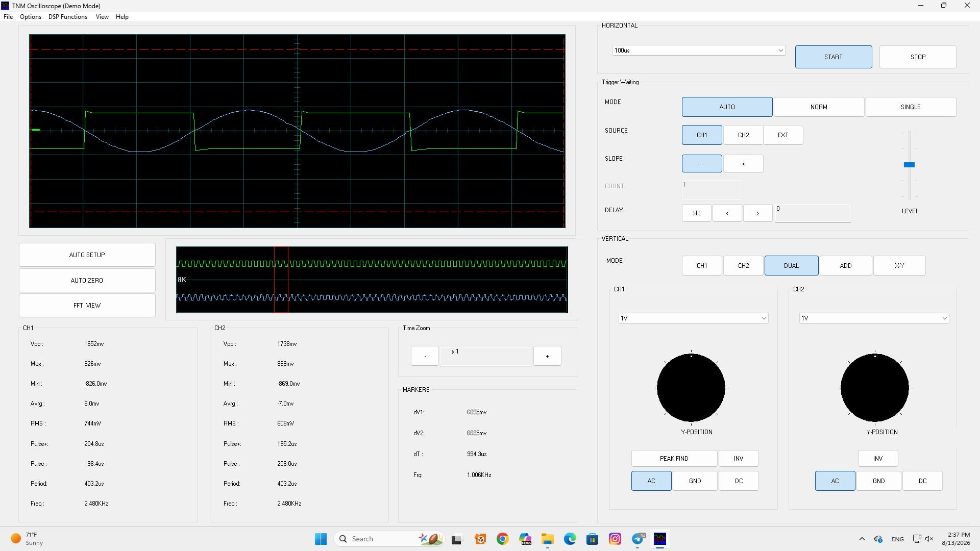Invert CH2 with INV button

click(877, 459)
